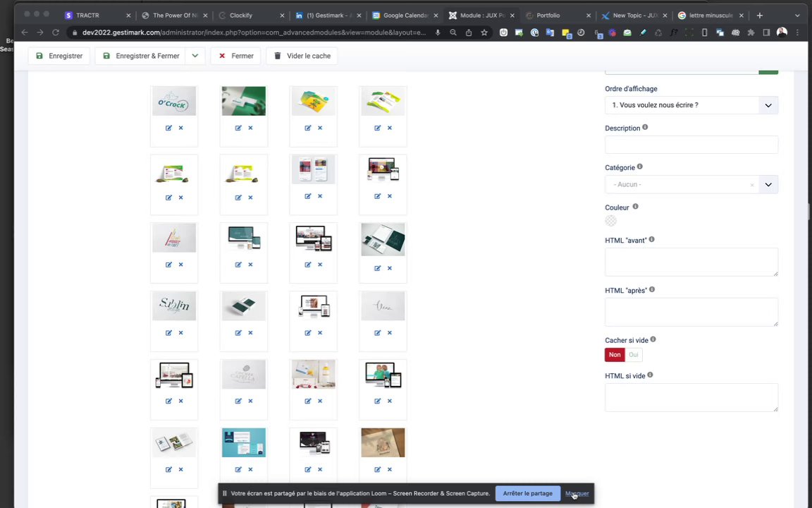Set Cacher si vide to Non

[x=615, y=355]
